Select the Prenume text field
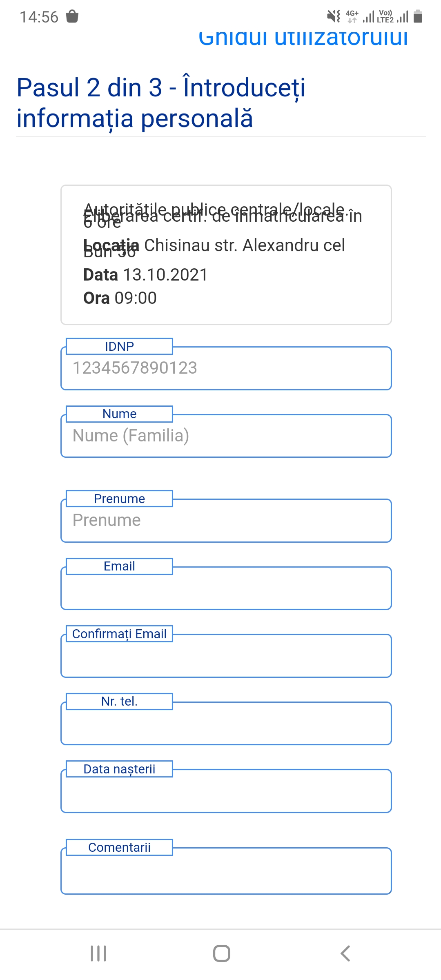The image size is (441, 980). (x=226, y=521)
